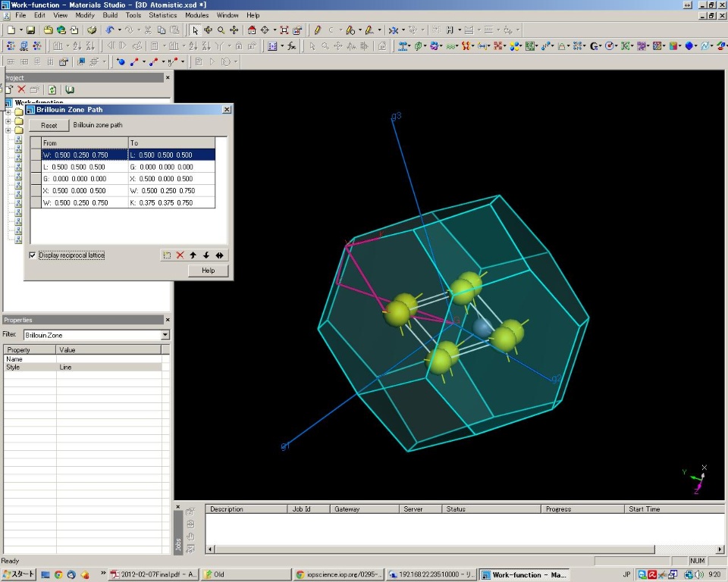Click the New document icon

[x=11, y=30]
